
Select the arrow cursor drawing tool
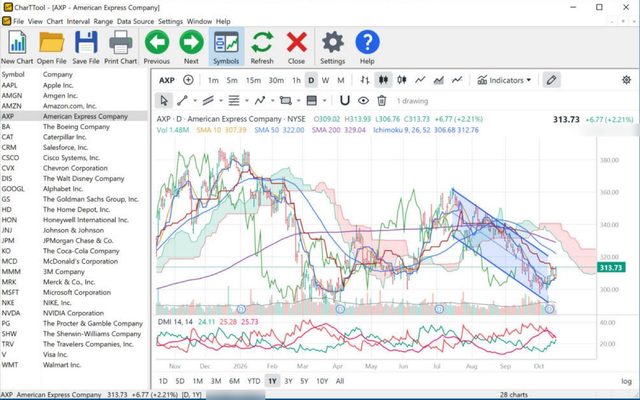click(x=164, y=100)
